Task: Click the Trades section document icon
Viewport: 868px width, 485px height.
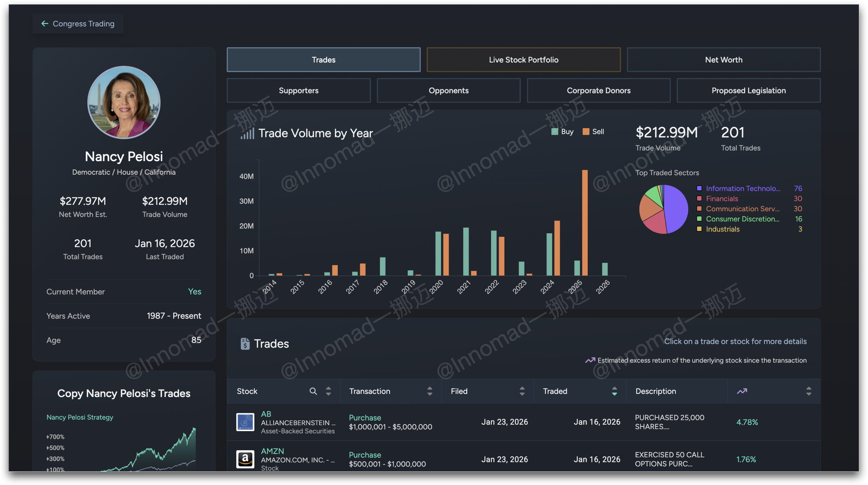Action: click(245, 344)
